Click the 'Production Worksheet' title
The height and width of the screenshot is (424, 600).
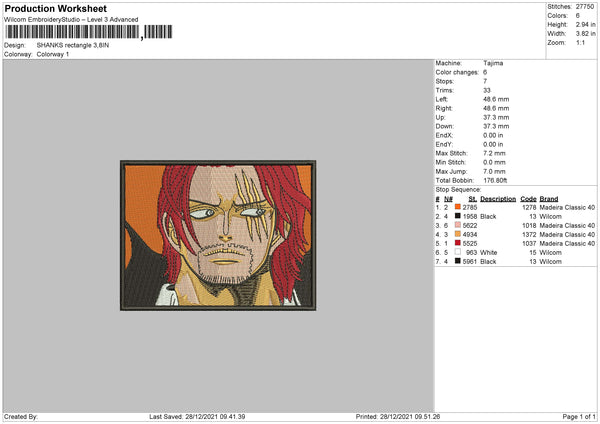(x=56, y=8)
